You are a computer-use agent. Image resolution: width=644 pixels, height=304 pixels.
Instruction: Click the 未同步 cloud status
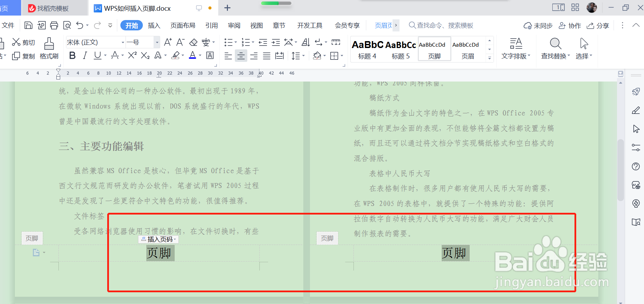(538, 26)
